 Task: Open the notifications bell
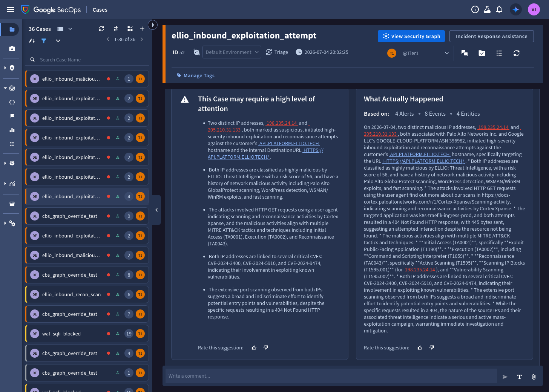[499, 9]
